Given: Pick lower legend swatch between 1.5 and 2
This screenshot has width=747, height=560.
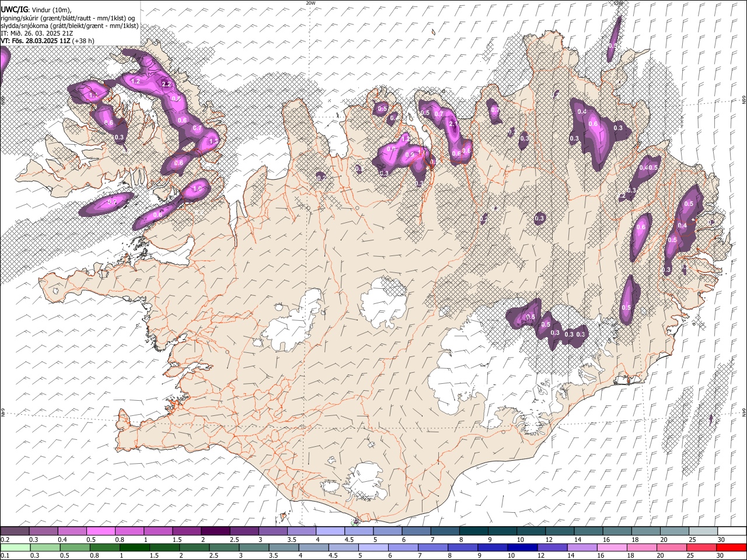Looking at the screenshot, I should pos(165,547).
